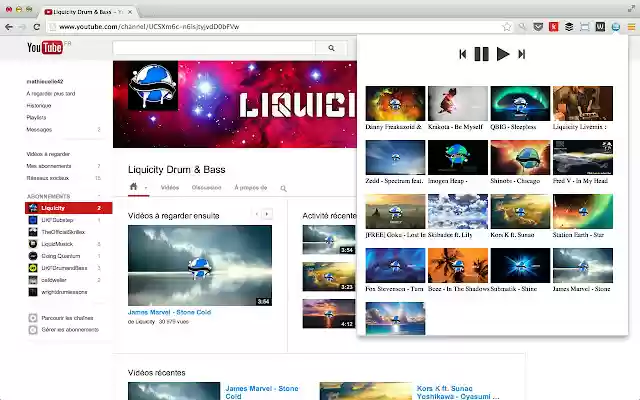Screen dimensions: 640x400
Task: Skip to next track in popup
Action: point(521,54)
